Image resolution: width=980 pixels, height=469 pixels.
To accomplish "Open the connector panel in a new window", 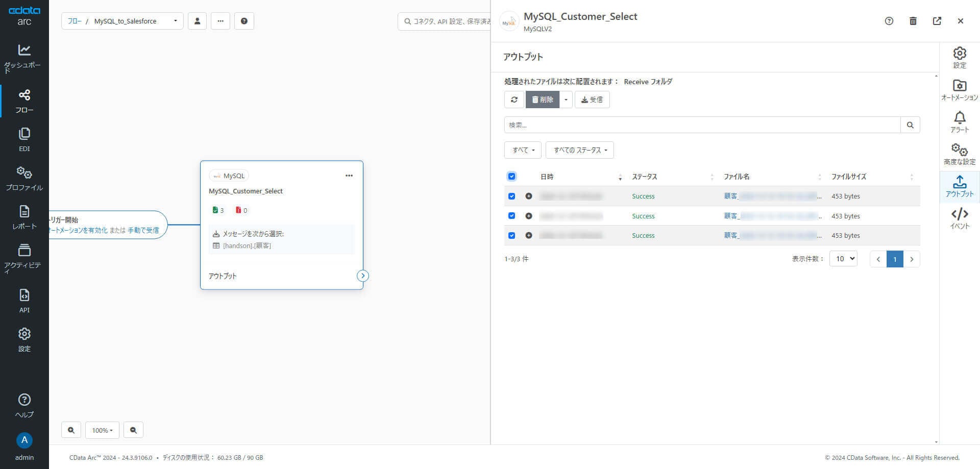I will point(937,21).
